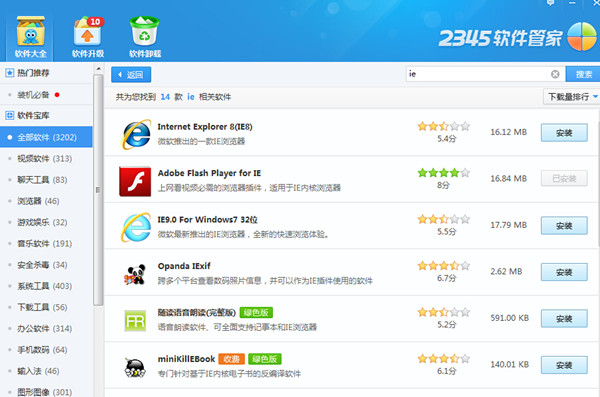Click the Adobe Flash Player red icon

135,181
